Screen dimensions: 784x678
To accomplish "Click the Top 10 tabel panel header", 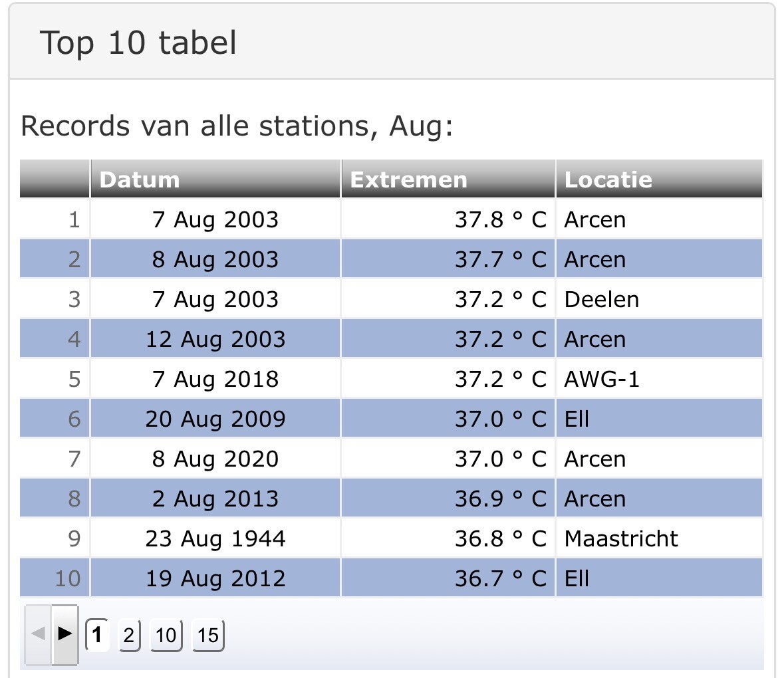I will [x=392, y=42].
